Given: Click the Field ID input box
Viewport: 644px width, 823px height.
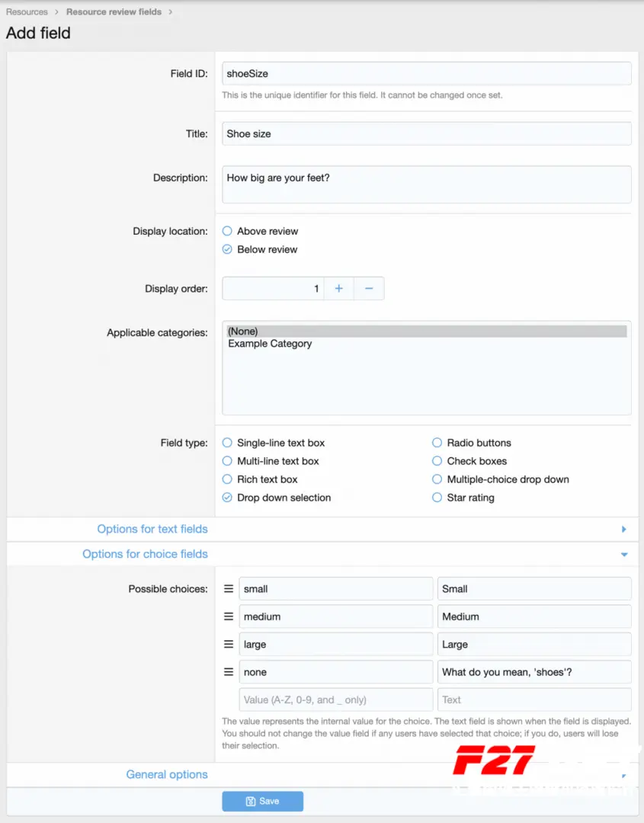Looking at the screenshot, I should (427, 73).
